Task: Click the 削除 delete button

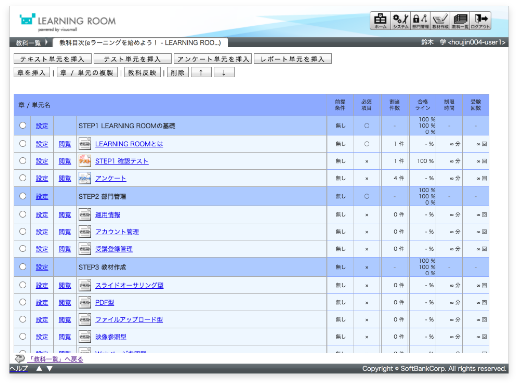Action: 178,72
